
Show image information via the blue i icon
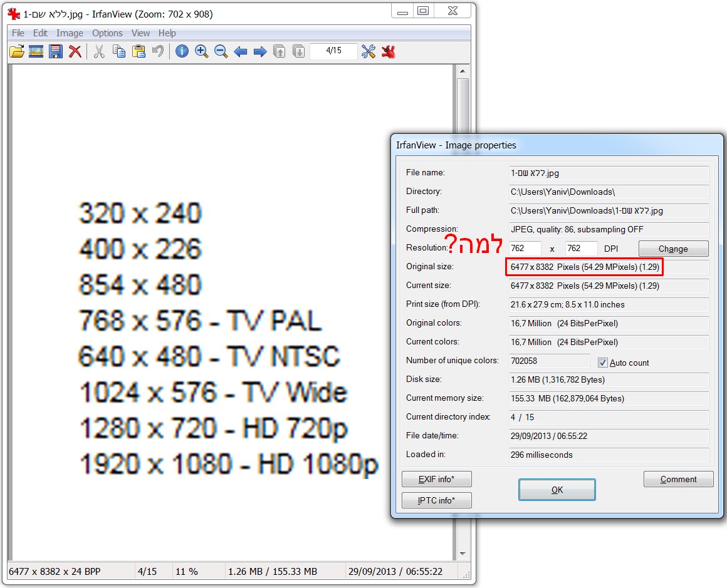(182, 51)
